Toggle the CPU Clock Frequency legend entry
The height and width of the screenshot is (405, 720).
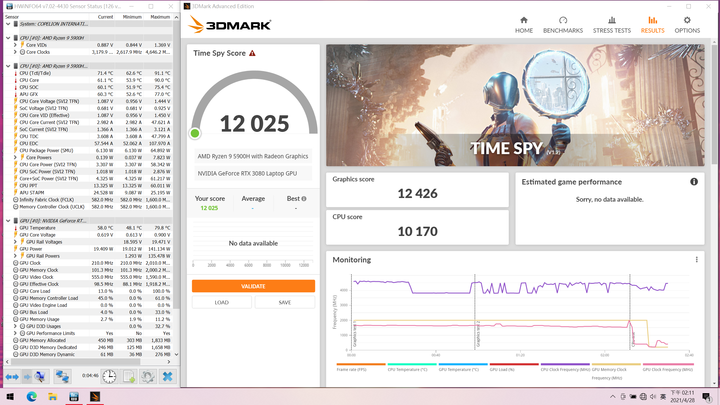point(565,366)
